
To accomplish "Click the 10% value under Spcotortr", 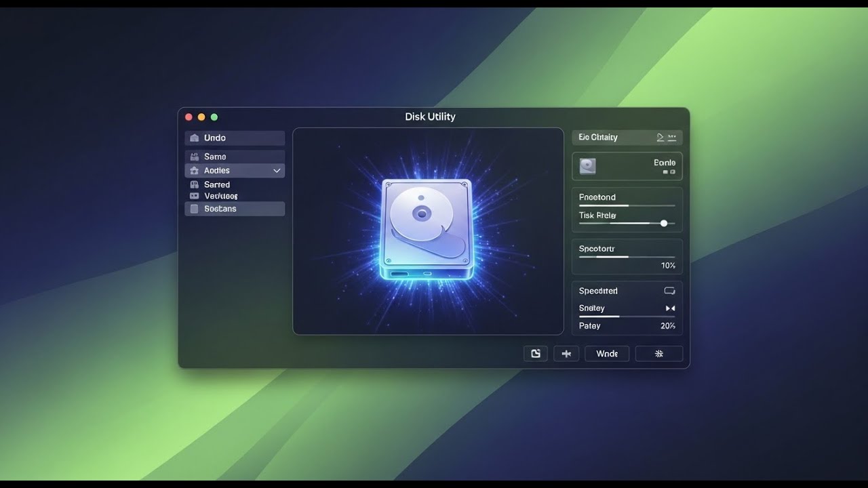I will [x=668, y=266].
